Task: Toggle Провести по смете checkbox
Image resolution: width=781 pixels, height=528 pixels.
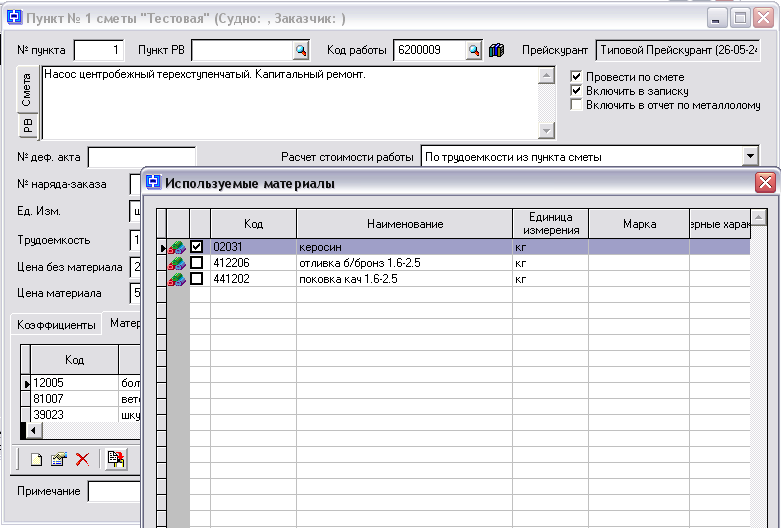Action: [x=576, y=77]
